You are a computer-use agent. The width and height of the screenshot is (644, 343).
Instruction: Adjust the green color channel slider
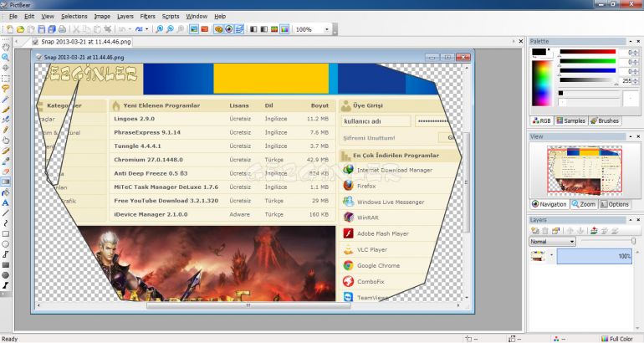click(587, 62)
